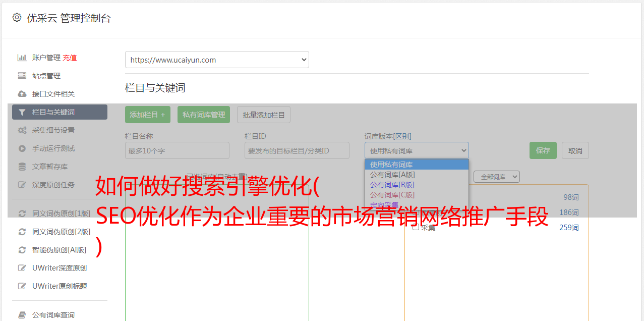The image size is (644, 321).
Task: Click the bar chart icon for 账户管理
Action: (22, 58)
